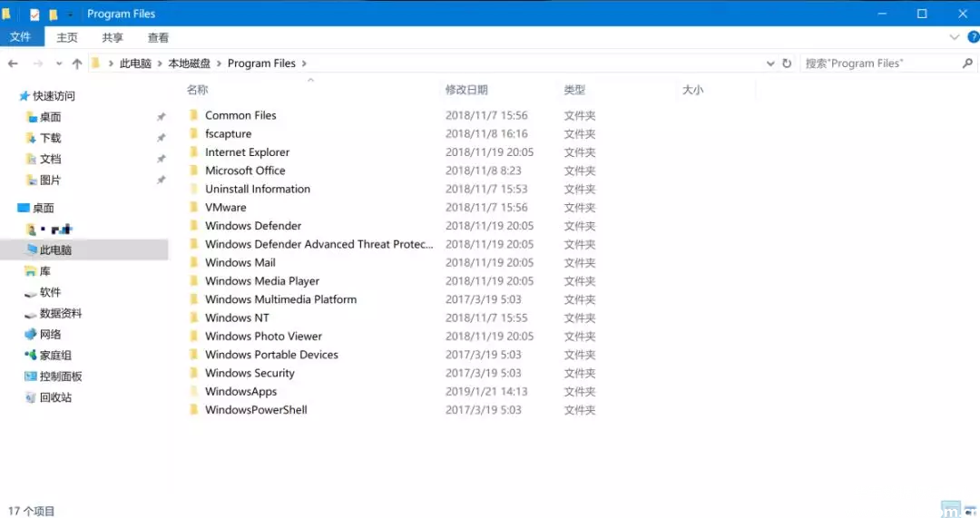Sort by the 修改日期 column header
This screenshot has width=980, height=518.
466,90
